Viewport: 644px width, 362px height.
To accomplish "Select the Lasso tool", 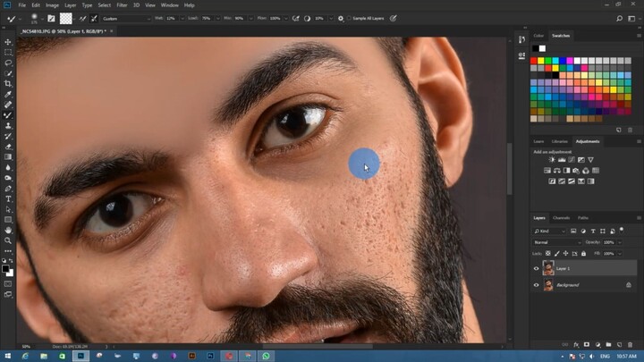I will click(x=8, y=63).
